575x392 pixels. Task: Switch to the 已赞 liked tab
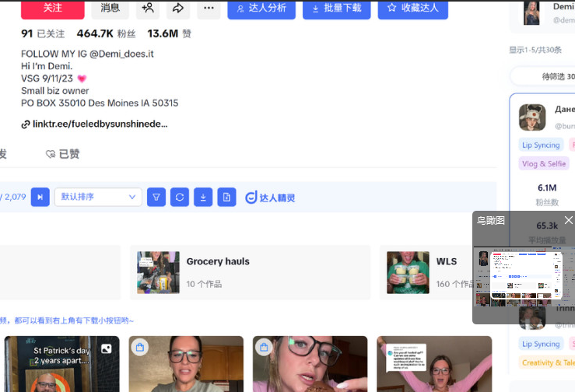click(x=63, y=154)
